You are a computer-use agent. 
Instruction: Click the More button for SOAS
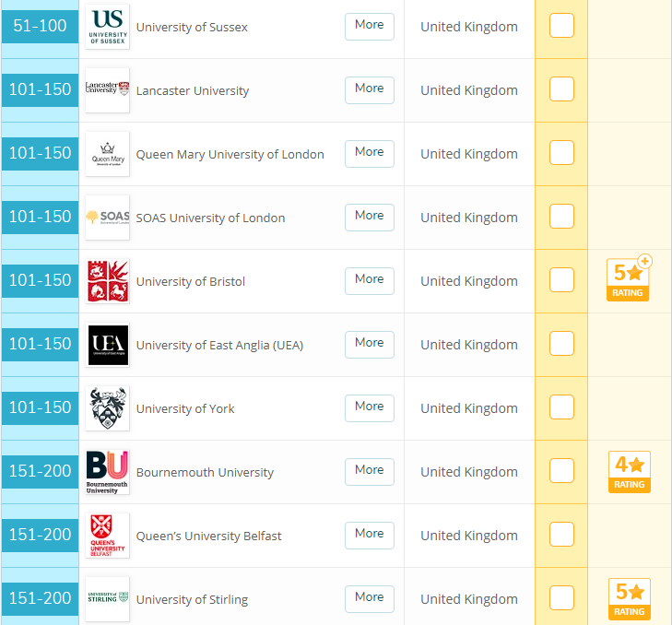(369, 217)
